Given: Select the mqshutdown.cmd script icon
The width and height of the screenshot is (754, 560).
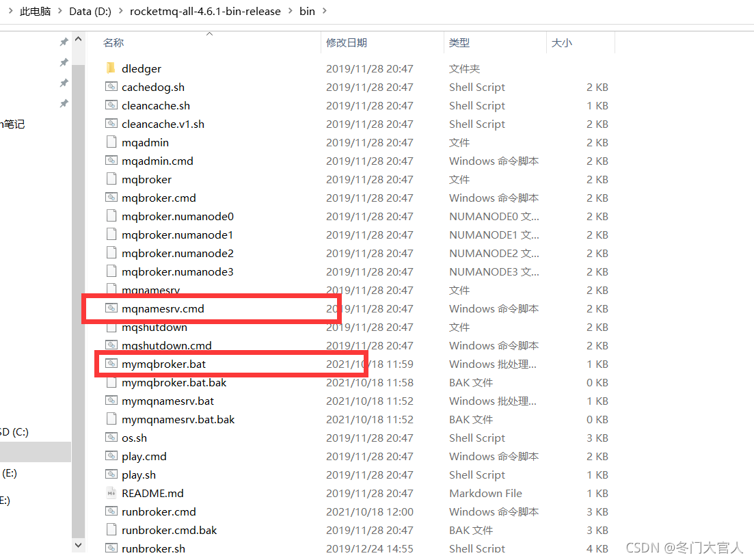Looking at the screenshot, I should [111, 345].
